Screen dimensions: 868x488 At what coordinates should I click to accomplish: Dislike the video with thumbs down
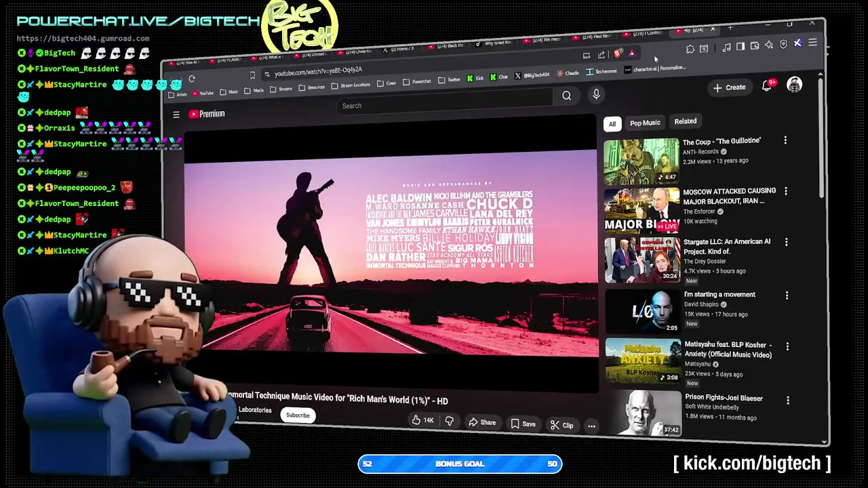[449, 421]
